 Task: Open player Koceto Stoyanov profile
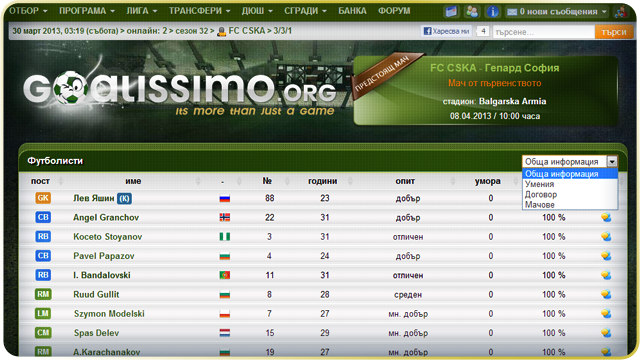coord(108,237)
